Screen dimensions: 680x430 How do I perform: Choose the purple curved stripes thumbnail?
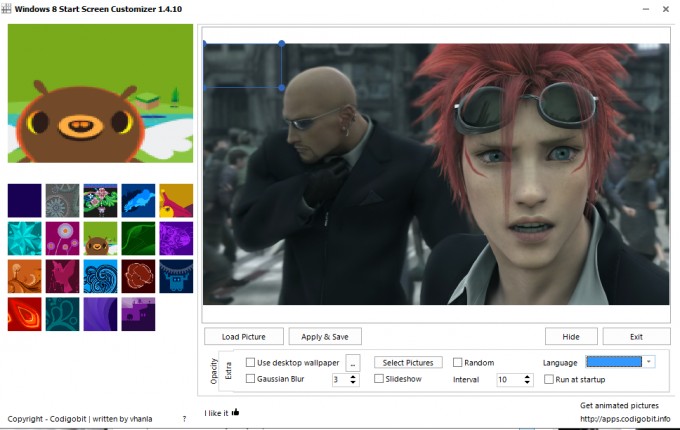point(100,314)
